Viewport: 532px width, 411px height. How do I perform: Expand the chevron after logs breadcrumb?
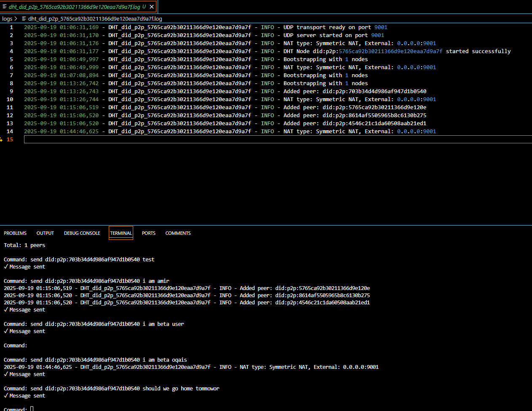click(16, 19)
